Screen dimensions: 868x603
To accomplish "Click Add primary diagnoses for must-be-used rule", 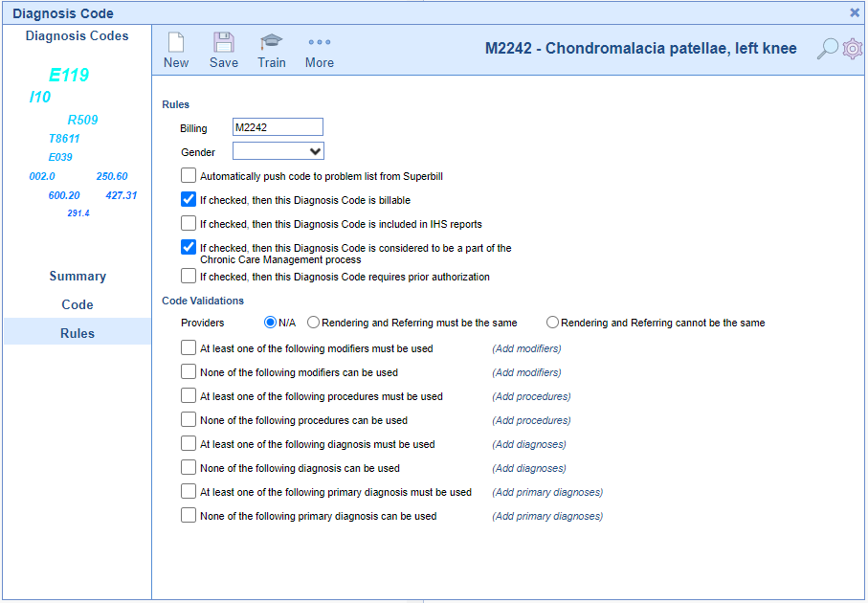I will click(547, 492).
